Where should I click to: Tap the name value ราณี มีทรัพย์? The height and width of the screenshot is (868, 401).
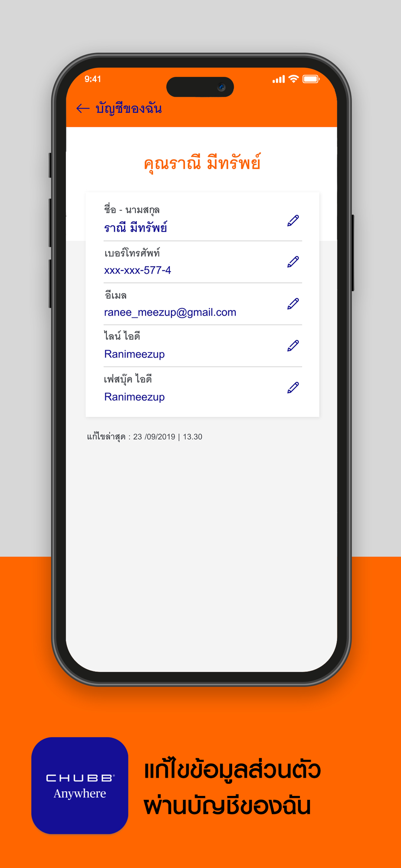coord(135,228)
